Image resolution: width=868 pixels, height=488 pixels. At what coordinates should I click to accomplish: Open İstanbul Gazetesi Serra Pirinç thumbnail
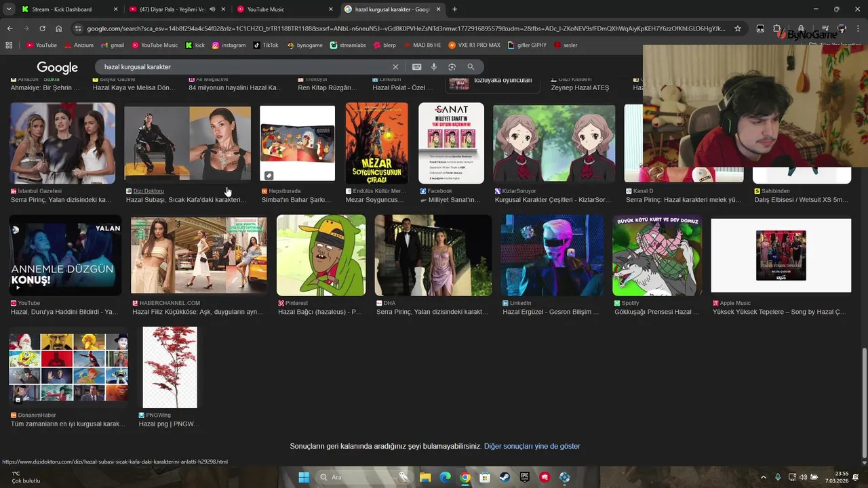[x=62, y=143]
